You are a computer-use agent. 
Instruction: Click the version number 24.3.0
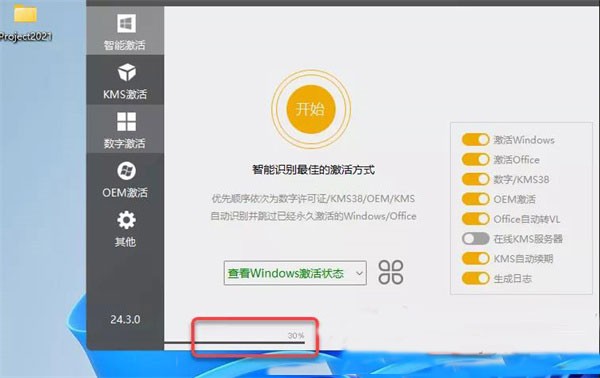click(125, 319)
